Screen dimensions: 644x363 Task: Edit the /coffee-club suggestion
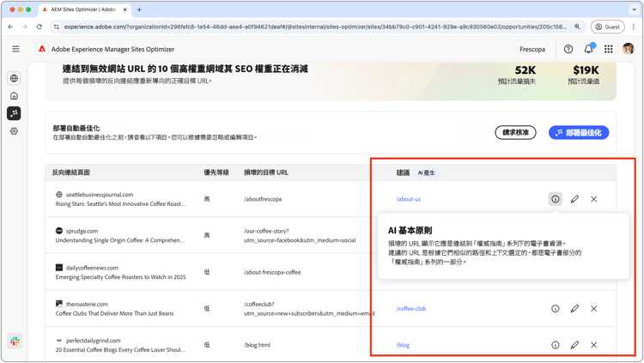coord(574,308)
